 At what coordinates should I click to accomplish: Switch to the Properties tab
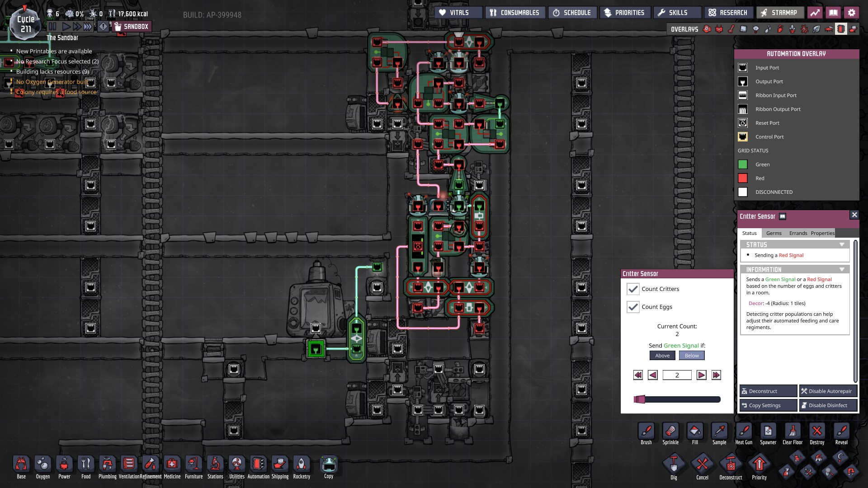(823, 233)
